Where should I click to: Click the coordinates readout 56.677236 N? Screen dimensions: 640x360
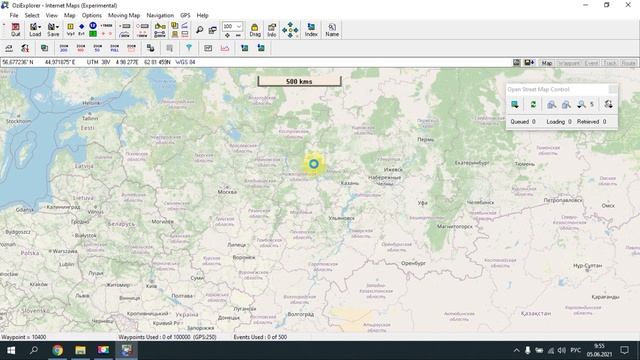click(18, 62)
